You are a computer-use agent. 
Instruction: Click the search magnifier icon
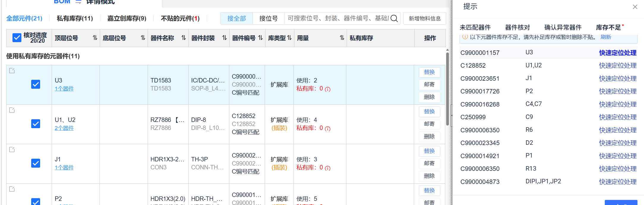point(394,19)
